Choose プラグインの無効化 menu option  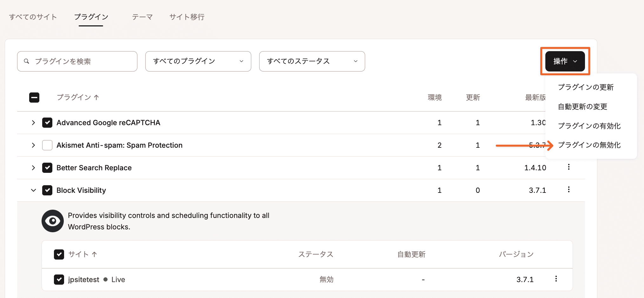point(589,145)
